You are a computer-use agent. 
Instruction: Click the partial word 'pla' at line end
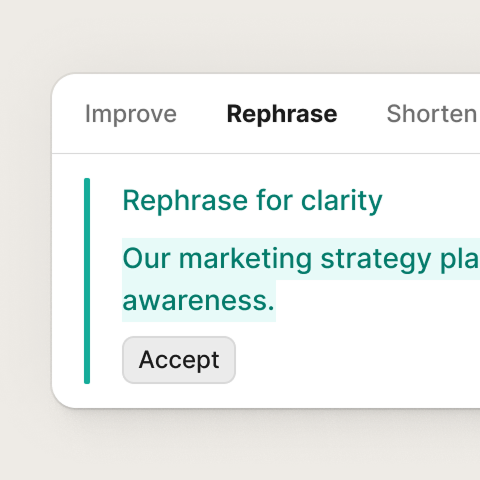point(460,260)
